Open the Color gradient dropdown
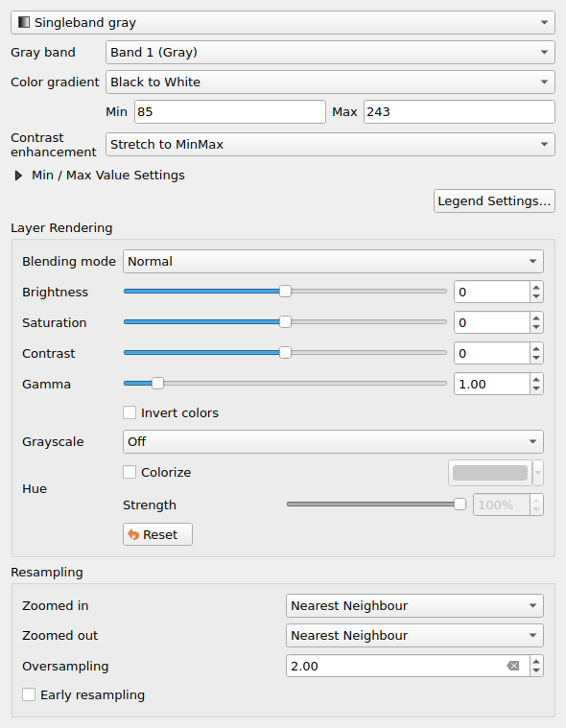Viewport: 566px width, 728px height. click(330, 82)
